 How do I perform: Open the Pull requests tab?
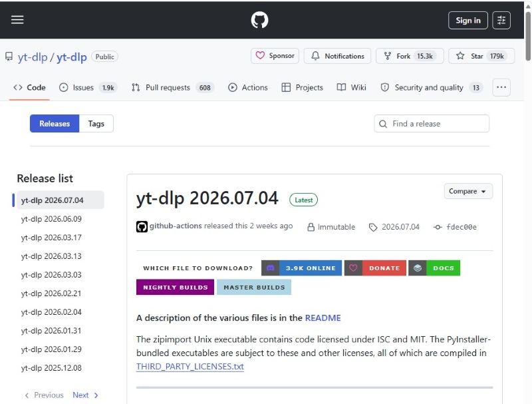[173, 88]
